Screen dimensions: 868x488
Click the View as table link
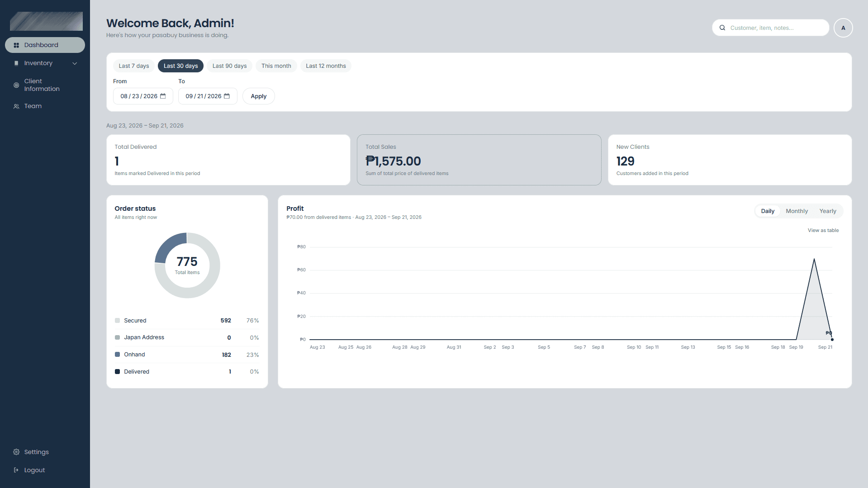click(x=823, y=231)
